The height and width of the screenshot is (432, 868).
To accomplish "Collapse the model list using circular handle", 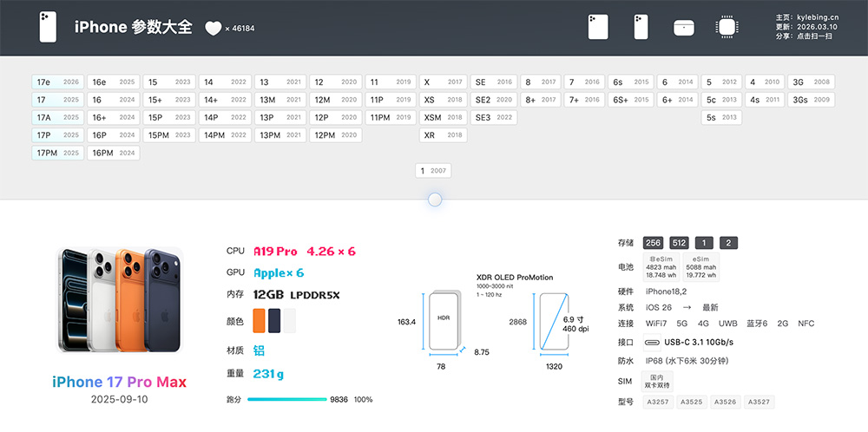I will pyautogui.click(x=435, y=200).
